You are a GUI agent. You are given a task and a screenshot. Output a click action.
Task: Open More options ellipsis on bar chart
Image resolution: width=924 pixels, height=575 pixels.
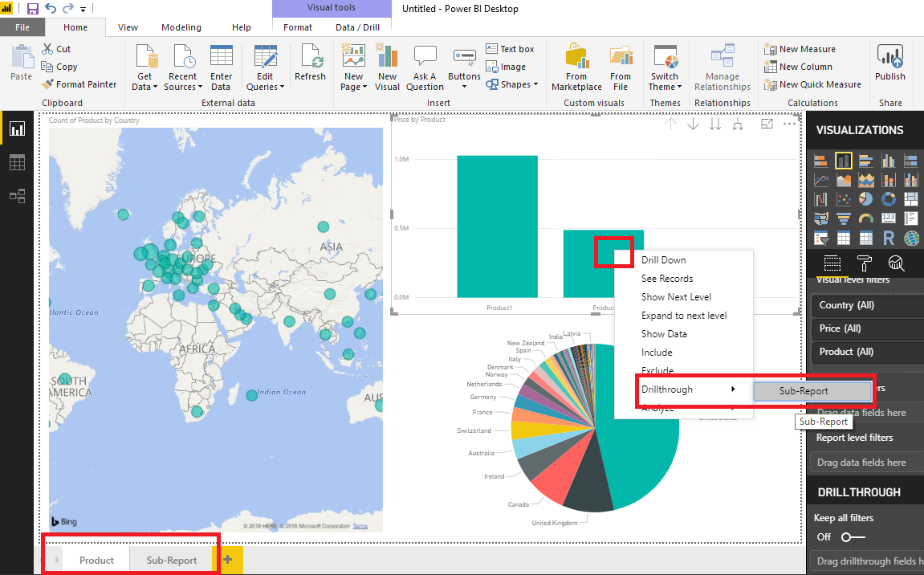coord(789,124)
